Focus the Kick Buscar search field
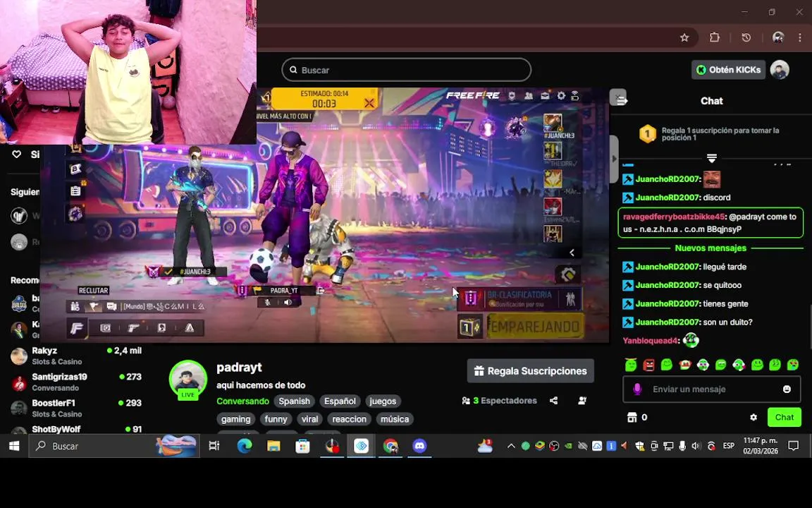Viewport: 812px width, 508px height. tap(407, 69)
